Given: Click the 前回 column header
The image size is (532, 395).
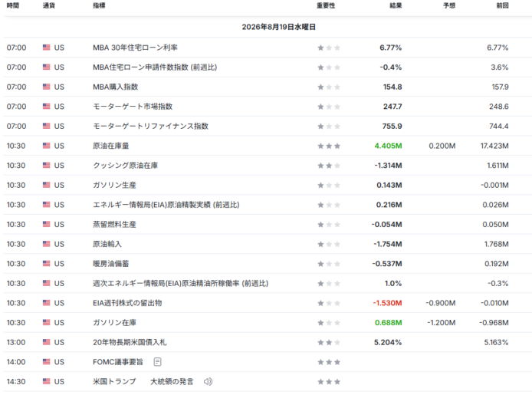Looking at the screenshot, I should 502,5.
